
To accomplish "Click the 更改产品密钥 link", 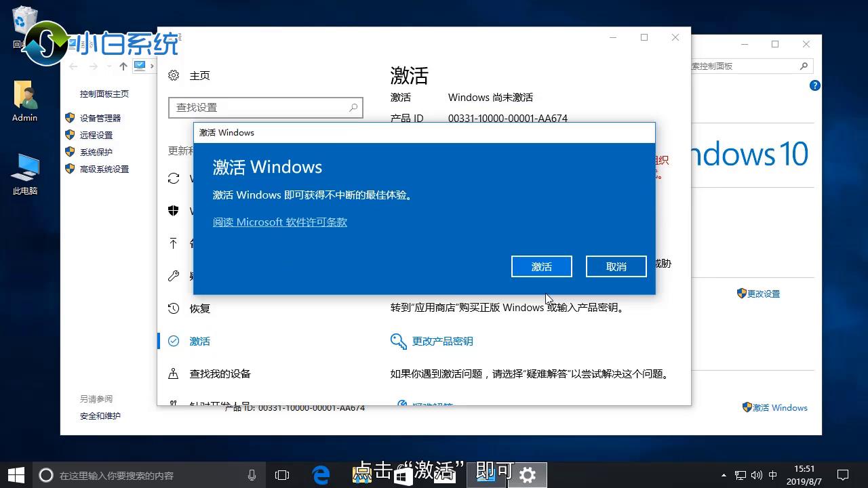I will [442, 341].
